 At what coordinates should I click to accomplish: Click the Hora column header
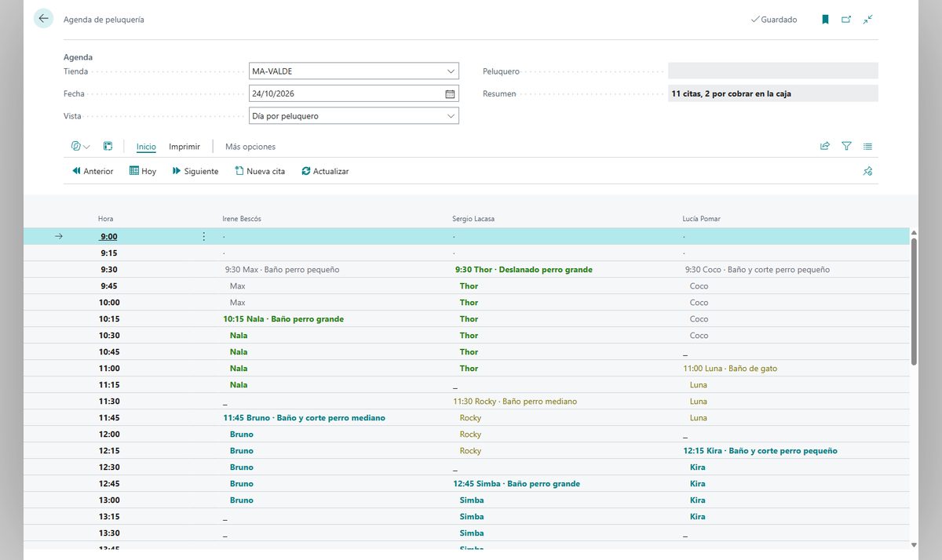point(105,219)
